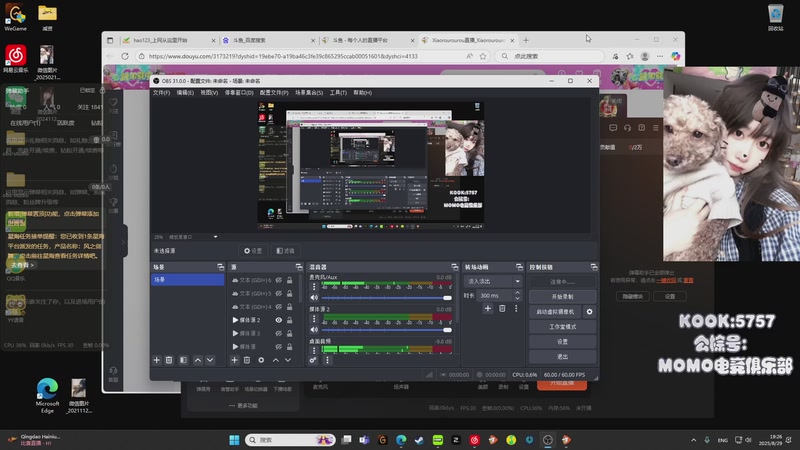Open 麦克风/Aux channel options dots
The width and height of the screenshot is (800, 450).
point(314,287)
